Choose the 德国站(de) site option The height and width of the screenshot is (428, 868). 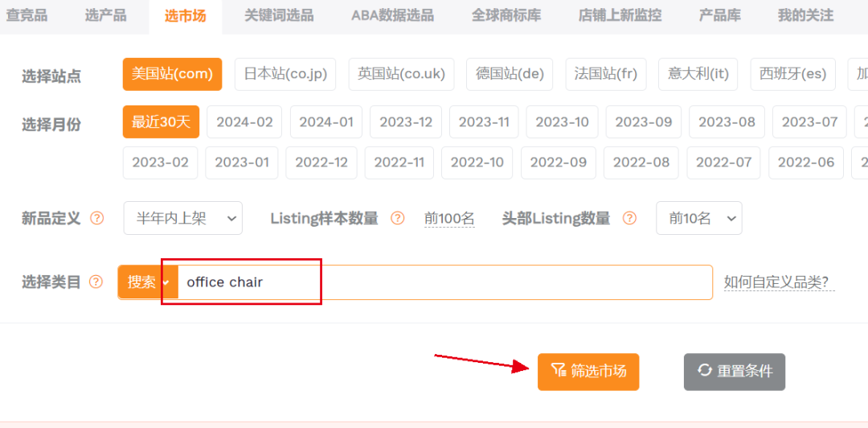point(510,74)
